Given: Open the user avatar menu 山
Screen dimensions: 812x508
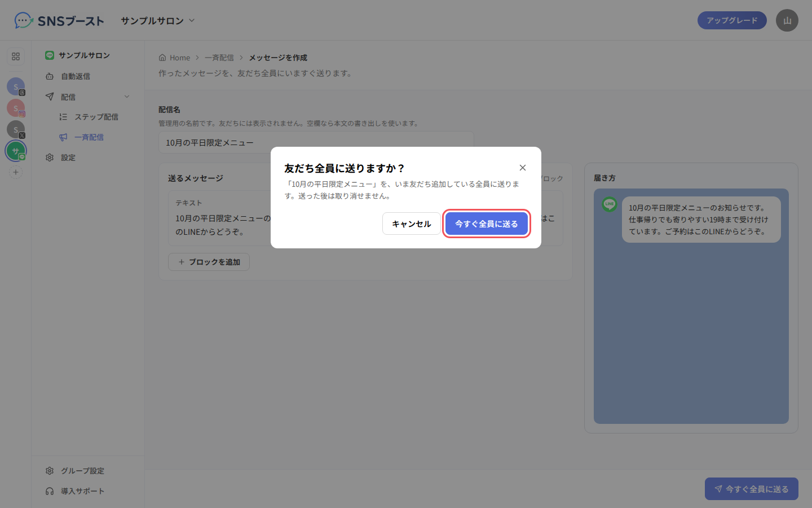Looking at the screenshot, I should pos(787,20).
